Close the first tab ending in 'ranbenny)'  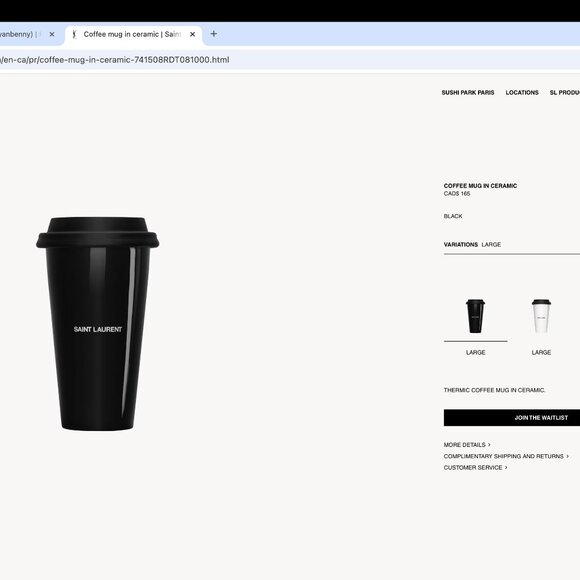[x=52, y=34]
